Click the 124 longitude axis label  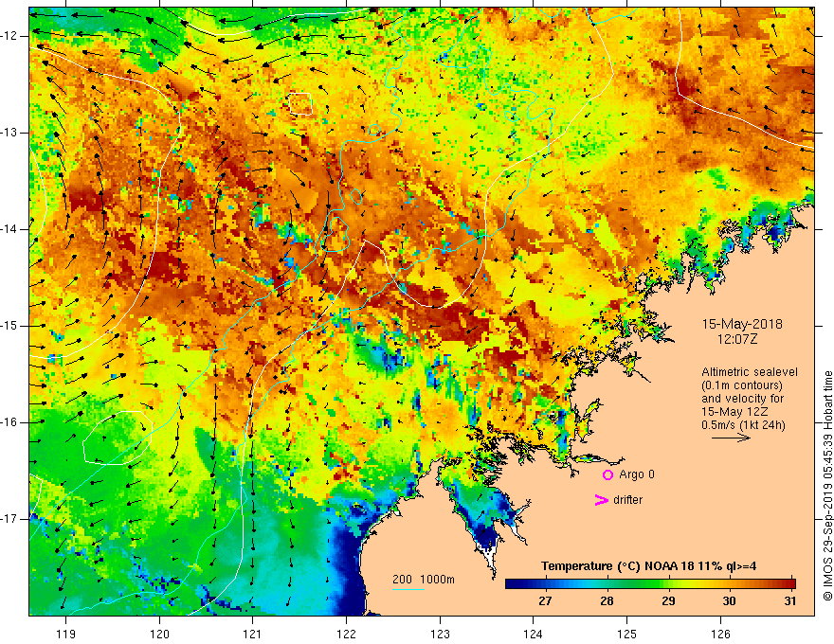click(534, 634)
